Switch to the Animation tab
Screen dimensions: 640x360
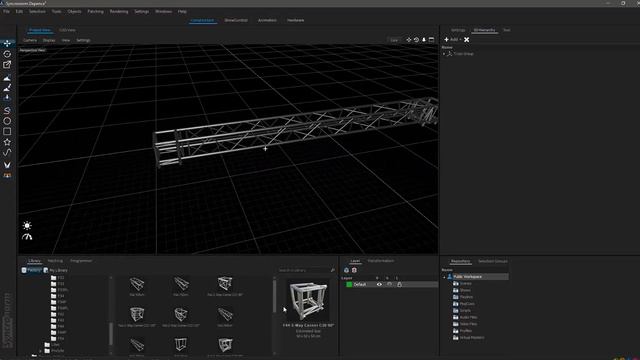click(x=267, y=20)
